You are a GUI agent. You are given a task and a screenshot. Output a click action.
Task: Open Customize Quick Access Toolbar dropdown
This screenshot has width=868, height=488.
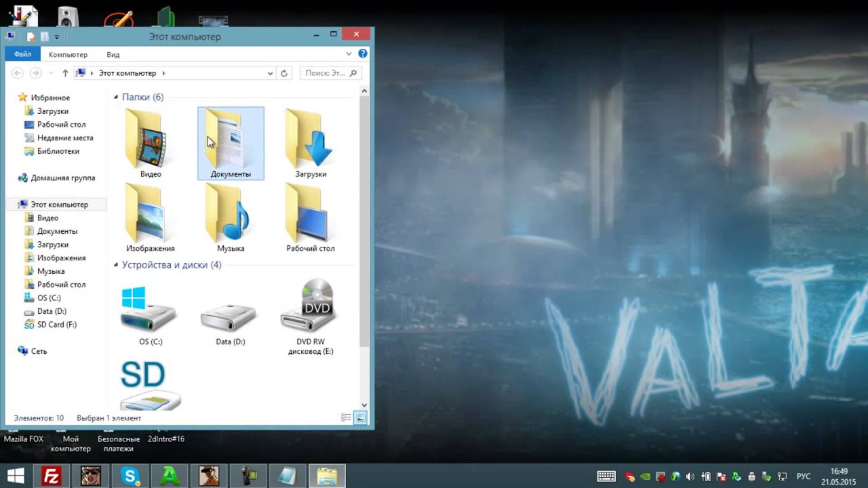point(57,37)
